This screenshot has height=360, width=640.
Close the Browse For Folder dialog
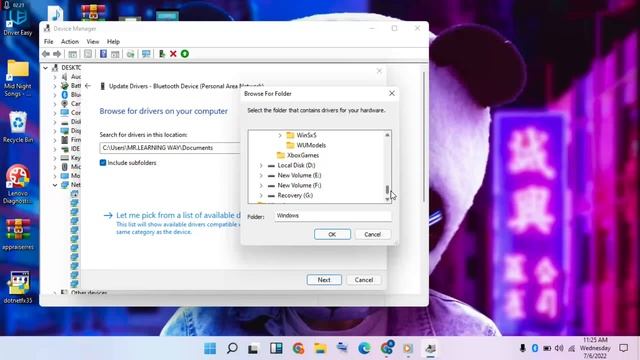392,93
